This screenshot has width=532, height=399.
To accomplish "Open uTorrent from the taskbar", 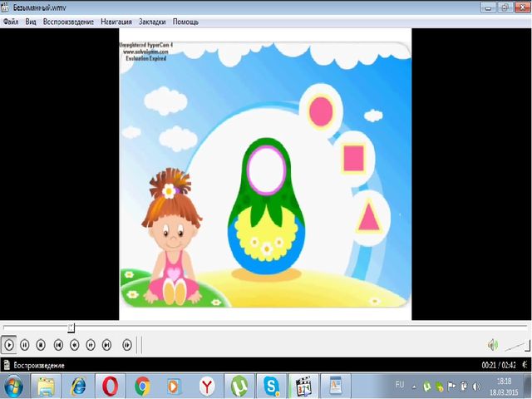I will 239,386.
